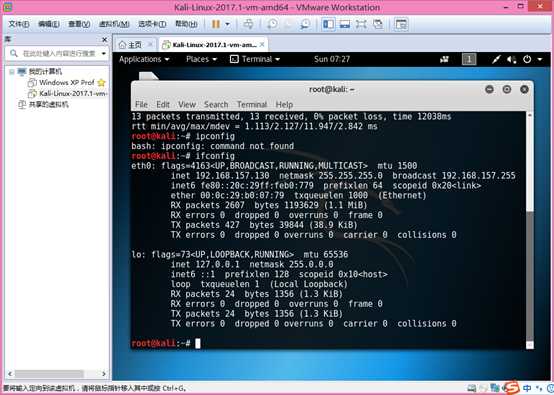Click the send Ctrl+Alt+Del toolbar icon
Viewport: 554px width, 395px height.
(248, 24)
